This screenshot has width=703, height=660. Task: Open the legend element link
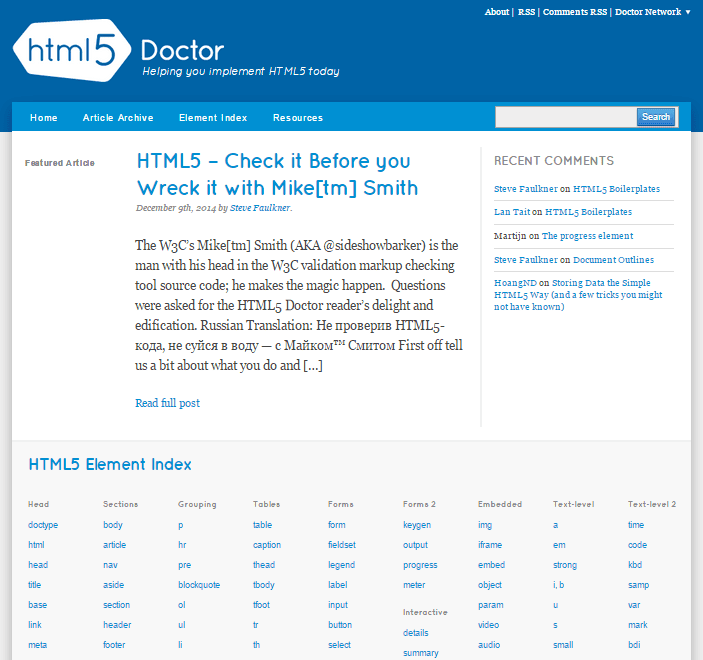[341, 565]
